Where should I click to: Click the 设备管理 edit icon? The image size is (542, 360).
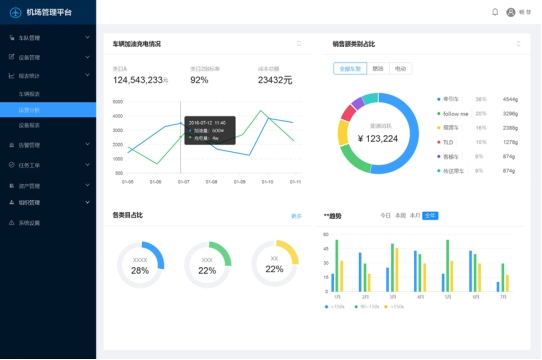(x=12, y=57)
